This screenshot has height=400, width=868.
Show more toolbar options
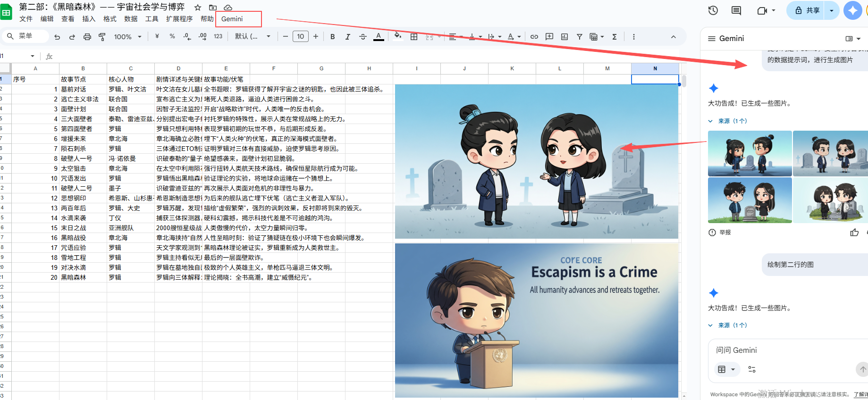click(x=633, y=36)
